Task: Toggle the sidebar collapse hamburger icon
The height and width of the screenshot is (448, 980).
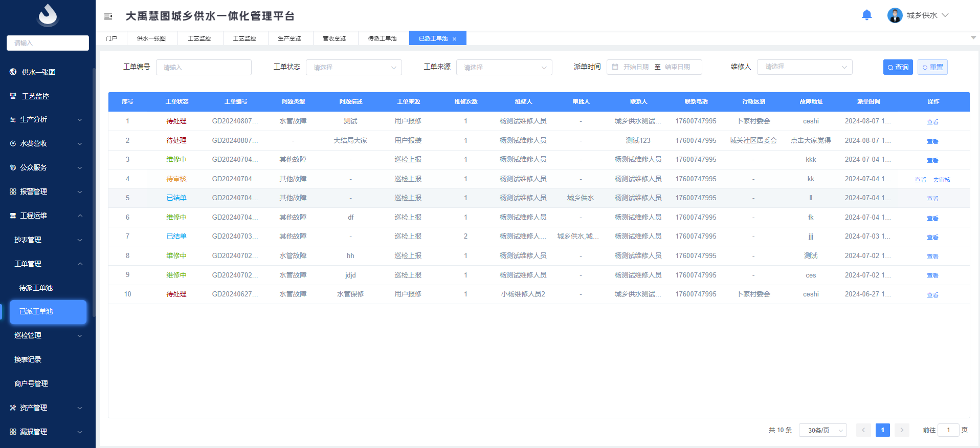Action: pyautogui.click(x=108, y=16)
